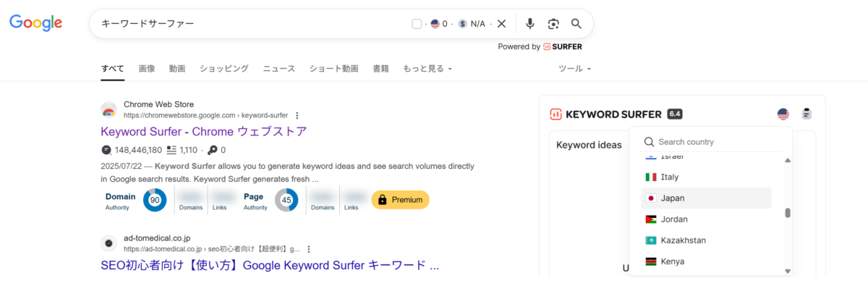Click the country list scrollbar thumb

pyautogui.click(x=788, y=213)
